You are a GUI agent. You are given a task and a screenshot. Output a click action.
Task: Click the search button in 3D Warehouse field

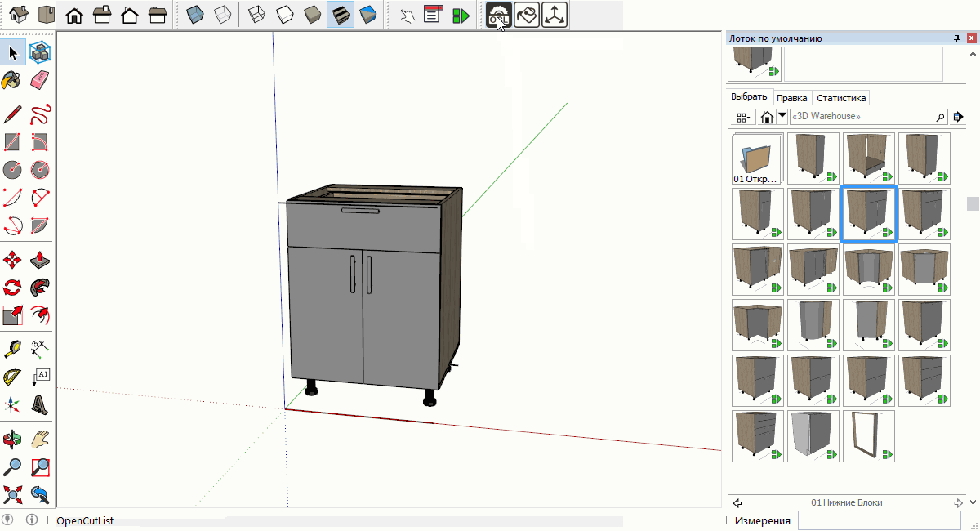(940, 117)
